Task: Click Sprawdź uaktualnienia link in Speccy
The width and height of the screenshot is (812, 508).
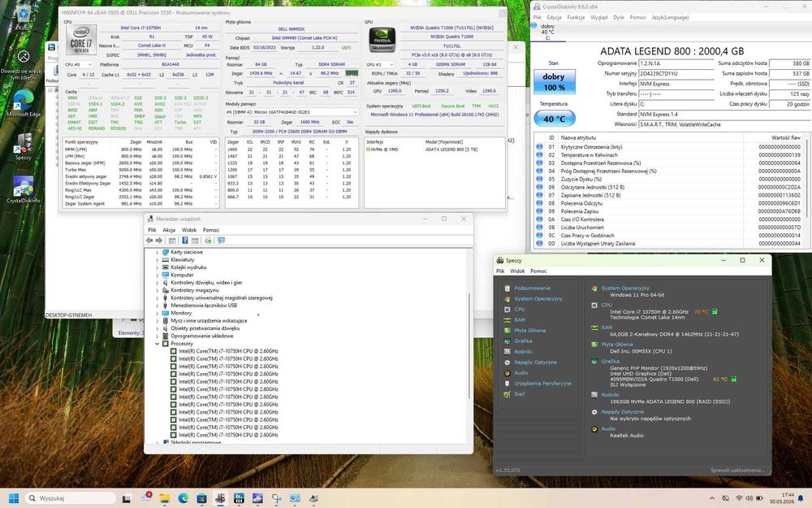Action: pos(737,470)
